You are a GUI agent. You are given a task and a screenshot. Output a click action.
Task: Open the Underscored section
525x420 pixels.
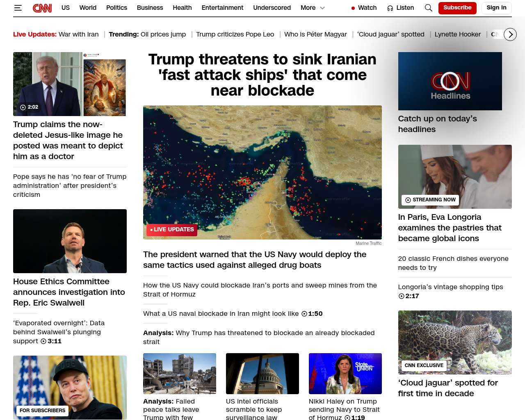tap(272, 8)
